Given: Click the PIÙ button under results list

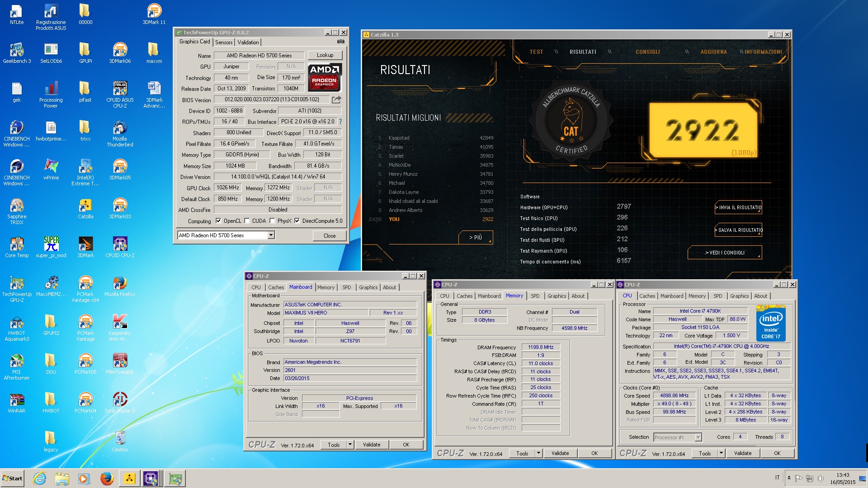Looking at the screenshot, I should click(x=475, y=237).
